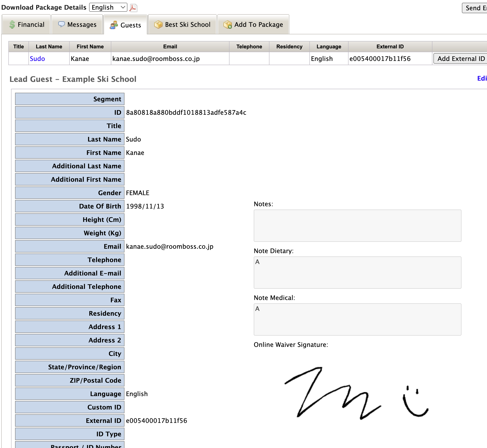487x448 pixels.
Task: Click the Note Medical text area
Action: 357,319
